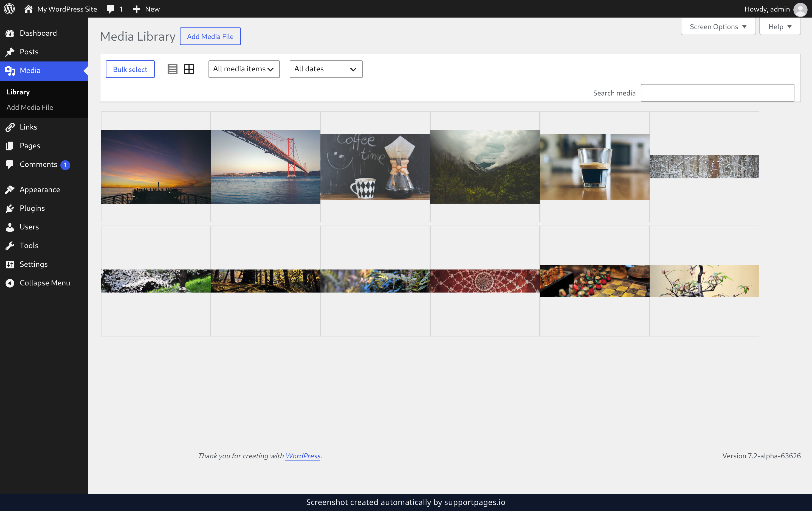Click the Posts pushpin icon
The width and height of the screenshot is (812, 511).
tap(10, 52)
